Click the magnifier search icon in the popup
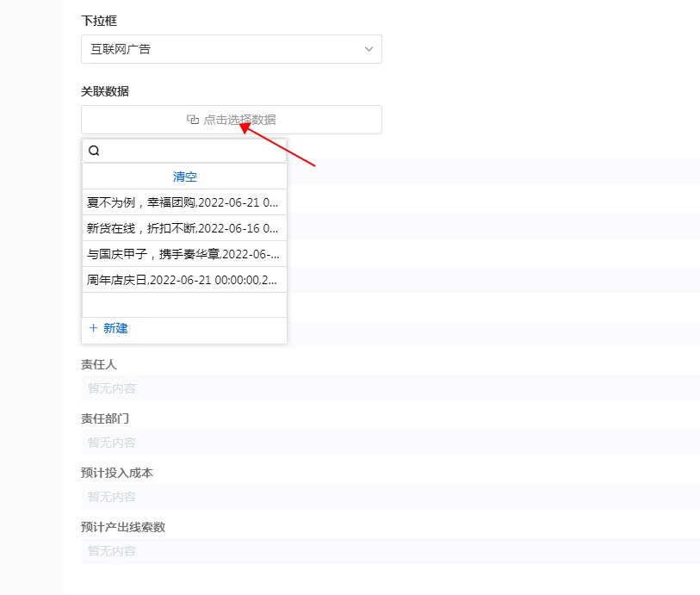Screen dimensions: 700x595 [x=95, y=151]
